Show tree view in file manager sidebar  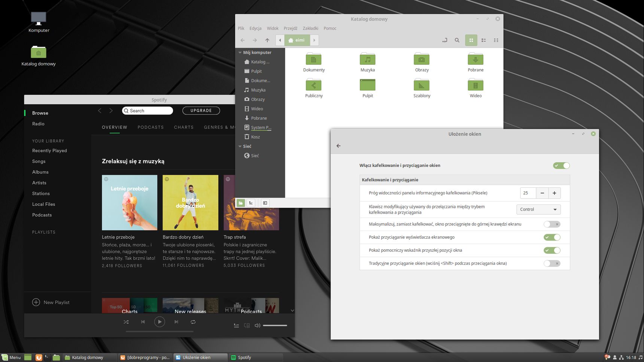point(251,203)
